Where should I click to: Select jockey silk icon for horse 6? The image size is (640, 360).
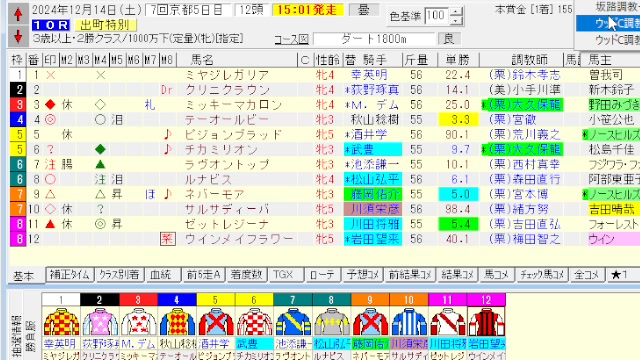[x=254, y=322]
